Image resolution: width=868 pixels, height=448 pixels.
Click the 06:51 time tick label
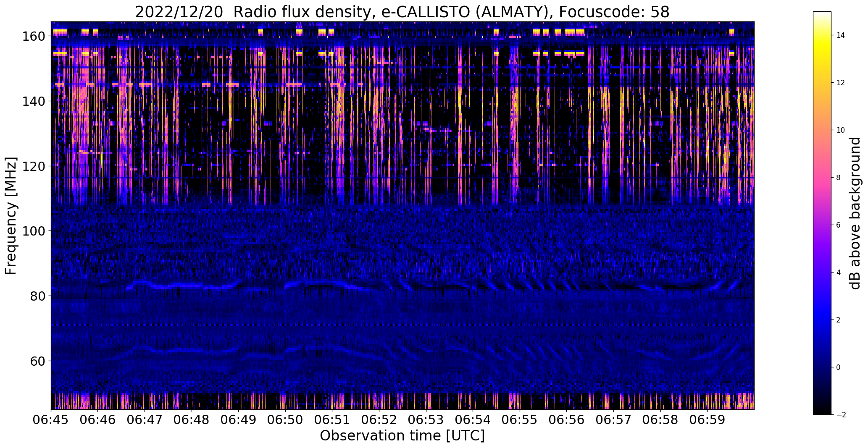(332, 419)
